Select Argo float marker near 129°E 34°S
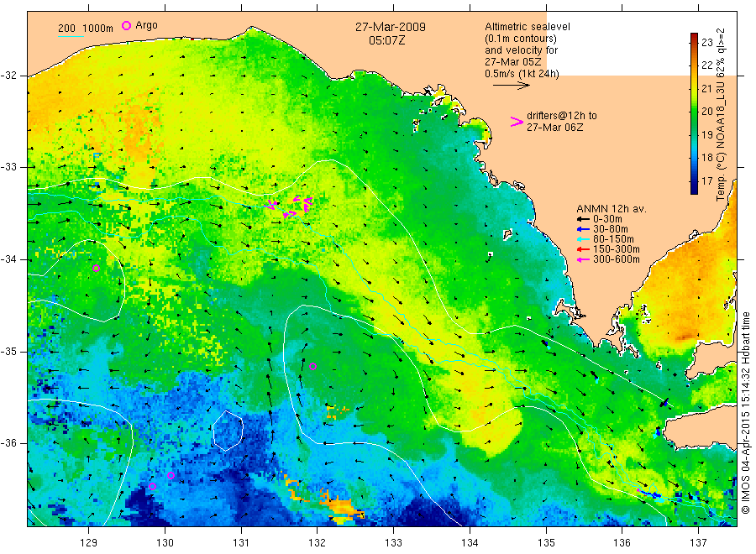 (96, 269)
